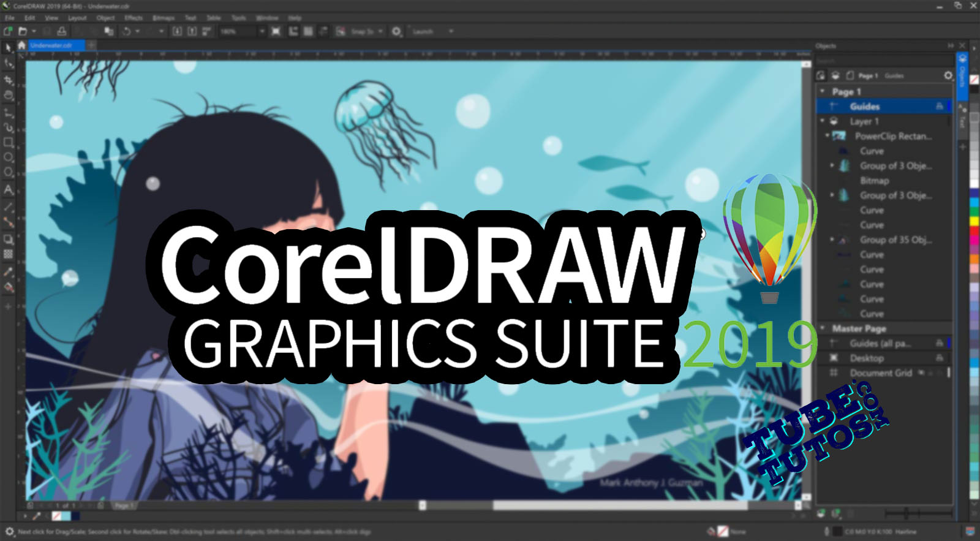Click the add docker plus button
The height and width of the screenshot is (541, 980).
tap(962, 147)
